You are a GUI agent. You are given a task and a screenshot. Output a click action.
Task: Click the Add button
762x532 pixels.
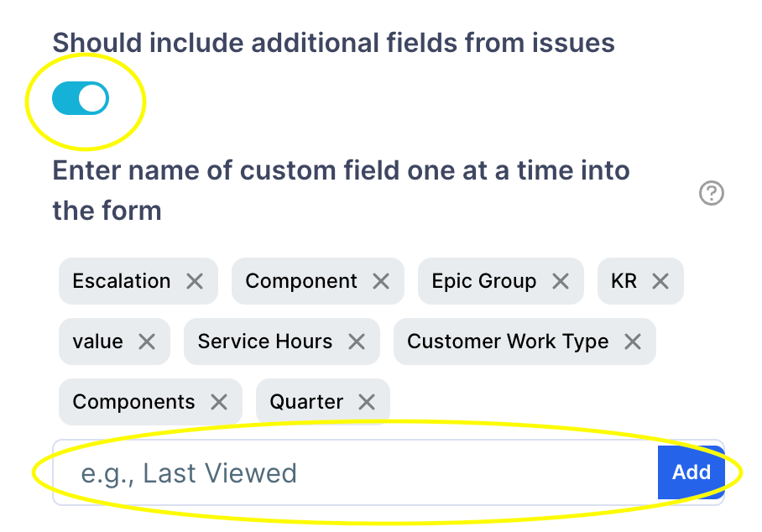pos(691,472)
